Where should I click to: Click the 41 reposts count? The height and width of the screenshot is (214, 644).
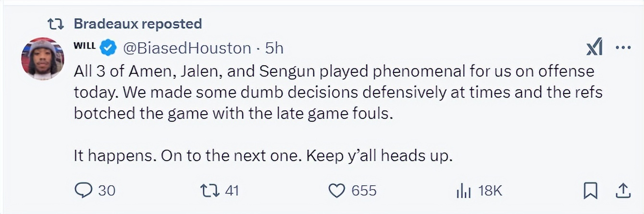coord(232,190)
